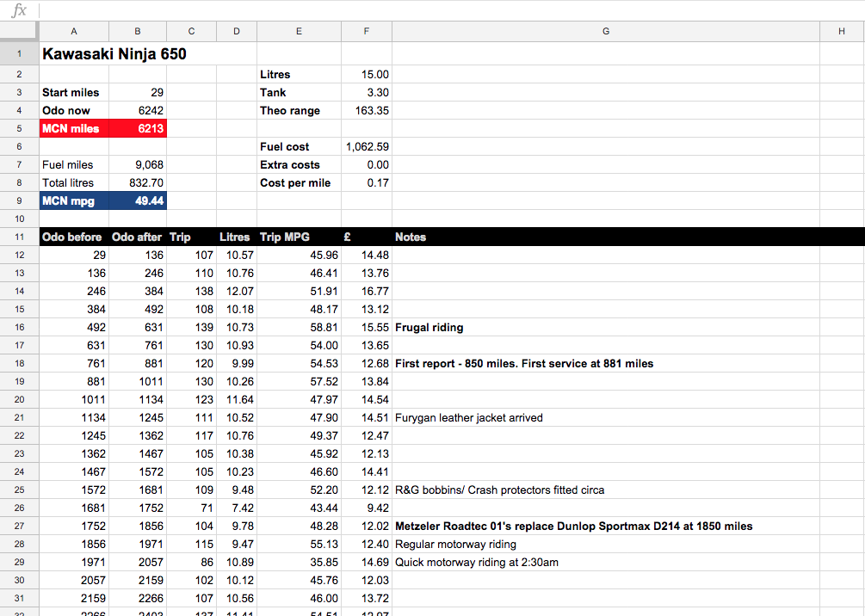The image size is (865, 616).
Task: Click Odo before value 1467
Action: click(74, 472)
